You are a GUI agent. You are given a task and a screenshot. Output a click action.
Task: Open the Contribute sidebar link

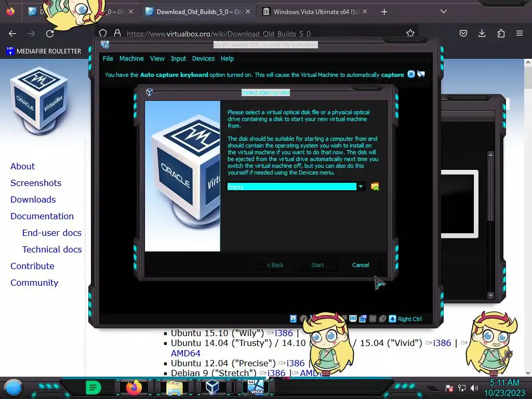[x=32, y=266]
